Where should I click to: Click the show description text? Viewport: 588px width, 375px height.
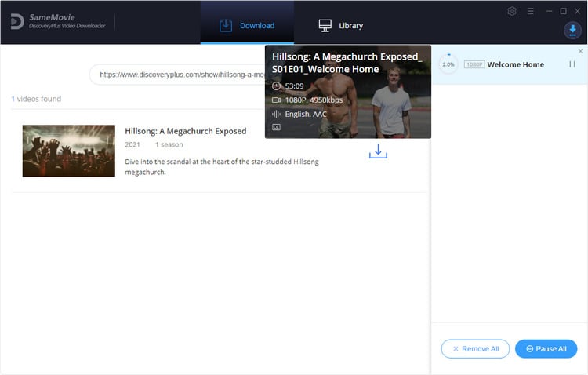pyautogui.click(x=222, y=166)
